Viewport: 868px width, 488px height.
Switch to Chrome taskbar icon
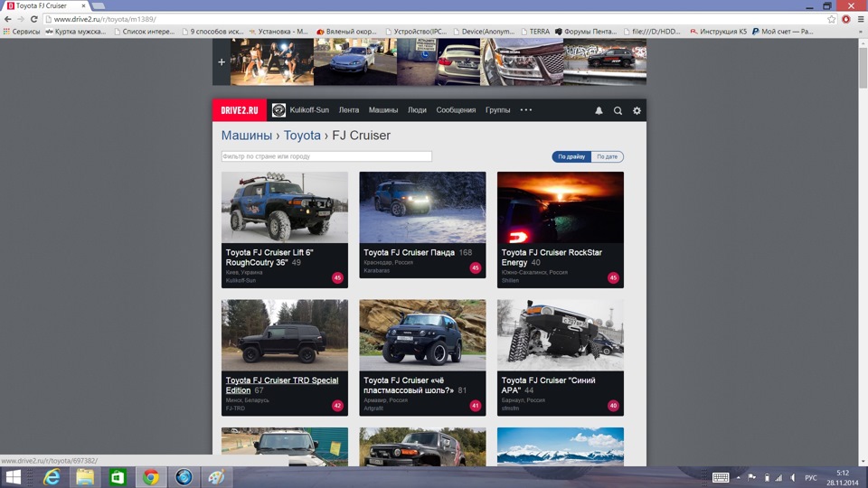click(x=151, y=477)
